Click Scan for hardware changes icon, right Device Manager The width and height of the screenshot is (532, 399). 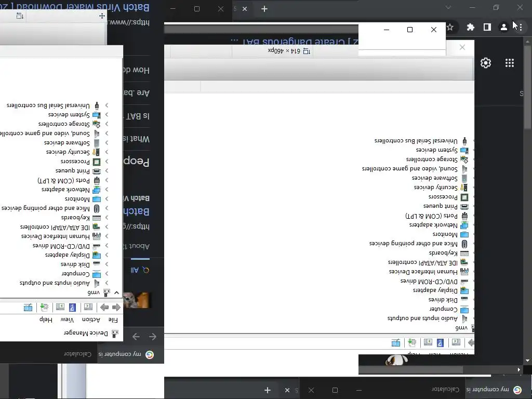[396, 343]
